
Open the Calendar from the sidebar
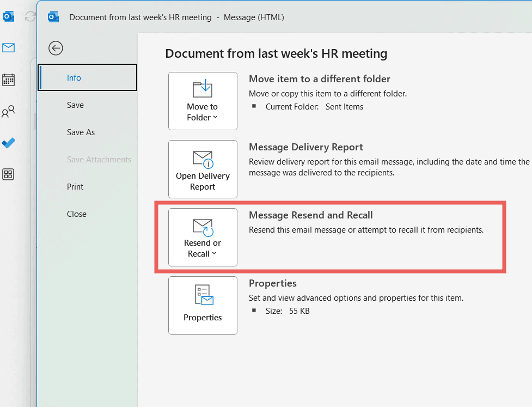coord(8,80)
